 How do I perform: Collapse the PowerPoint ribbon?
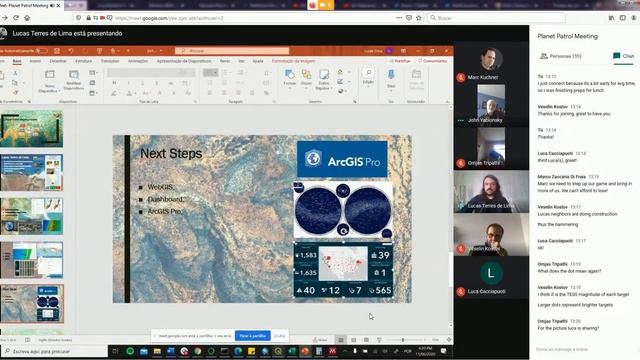pyautogui.click(x=447, y=101)
